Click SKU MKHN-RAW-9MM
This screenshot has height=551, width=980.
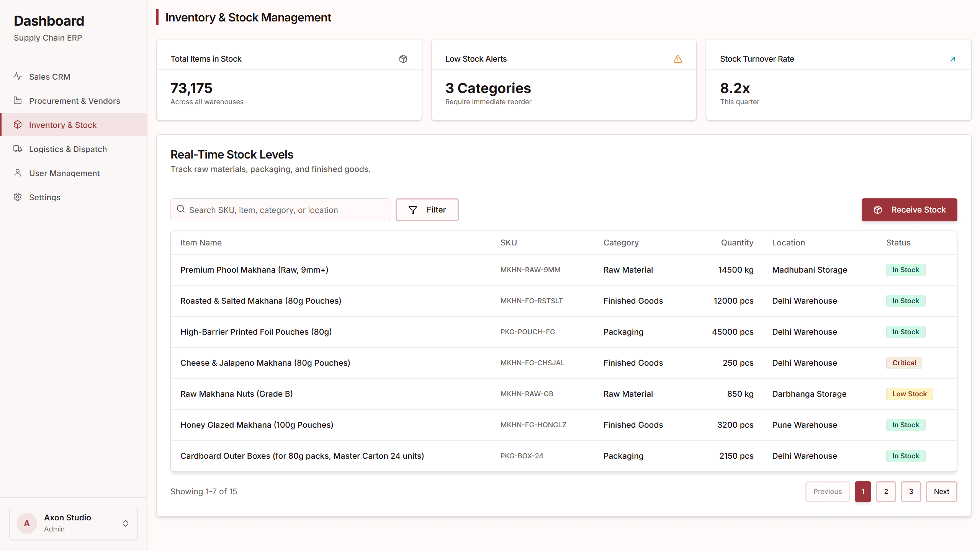click(530, 270)
